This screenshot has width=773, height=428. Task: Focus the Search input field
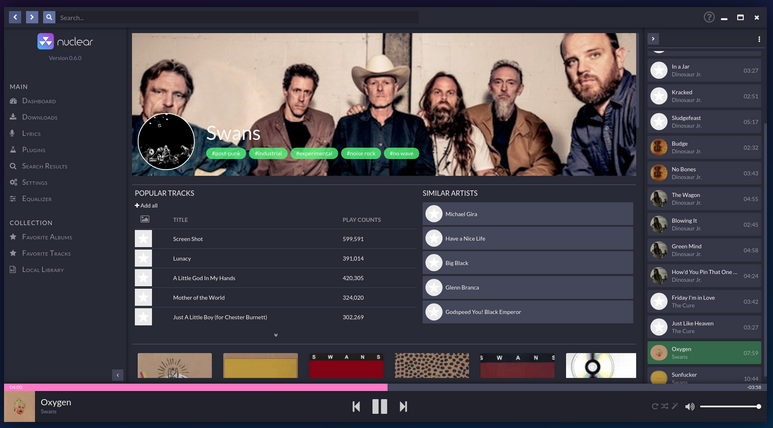click(237, 17)
